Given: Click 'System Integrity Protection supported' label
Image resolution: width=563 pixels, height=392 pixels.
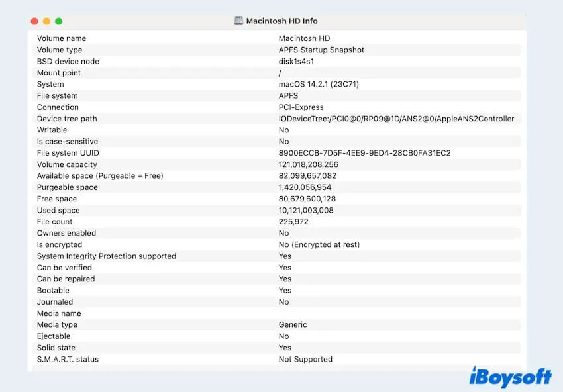Looking at the screenshot, I should (x=107, y=256).
